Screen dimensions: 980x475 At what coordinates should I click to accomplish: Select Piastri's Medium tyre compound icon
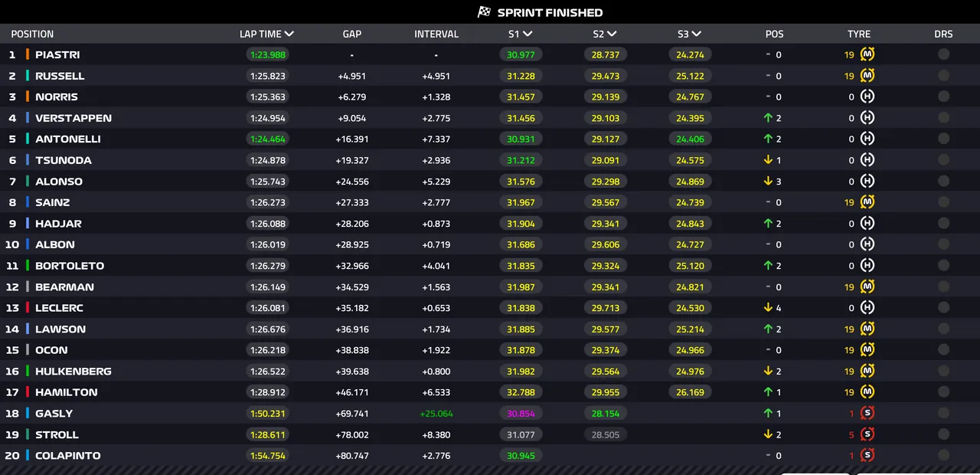tap(867, 54)
